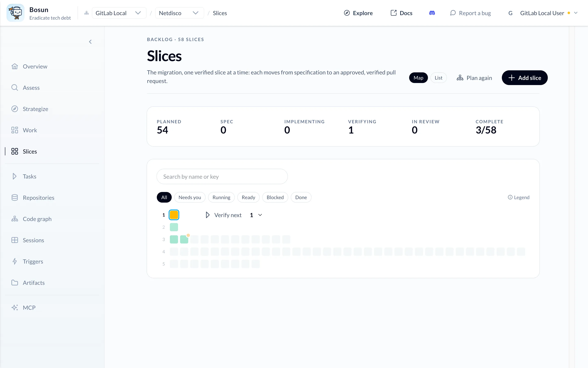
Task: Click the Slices sidebar icon
Action: click(x=14, y=151)
